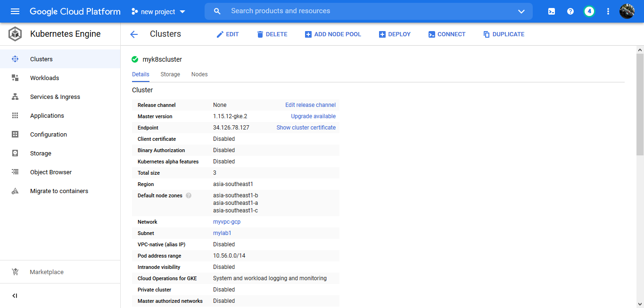
Task: Click the System and workload logging and monitoring value
Action: click(x=270, y=278)
